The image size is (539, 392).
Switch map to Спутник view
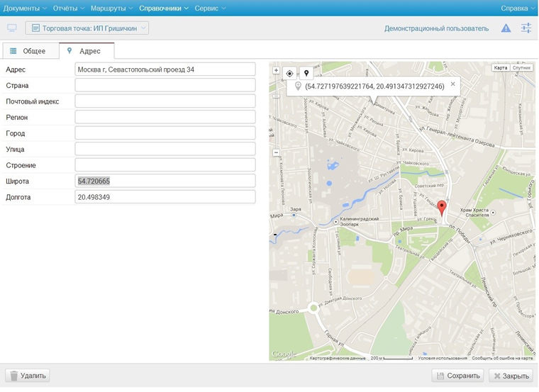point(521,67)
